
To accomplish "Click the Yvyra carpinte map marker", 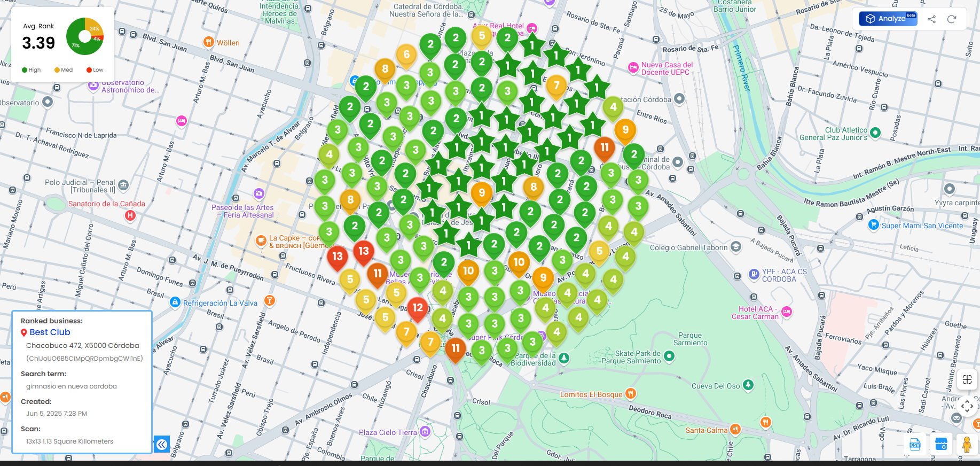I will coord(950,189).
